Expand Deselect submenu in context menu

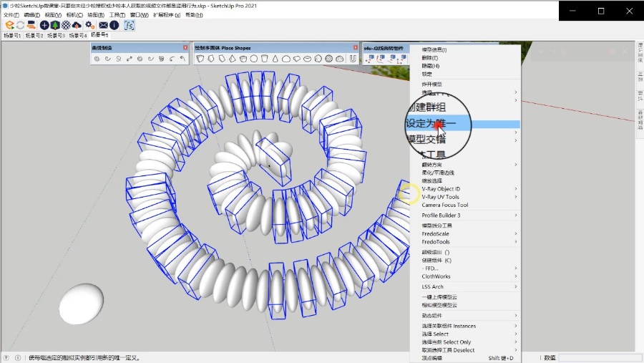click(465, 350)
